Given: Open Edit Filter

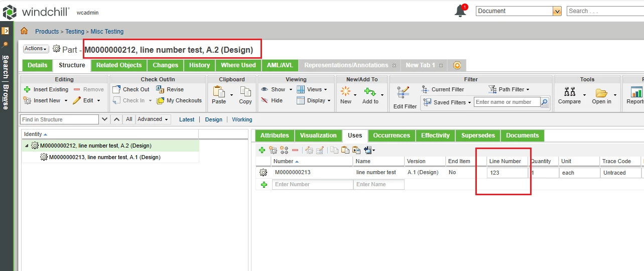Looking at the screenshot, I should pos(405,97).
